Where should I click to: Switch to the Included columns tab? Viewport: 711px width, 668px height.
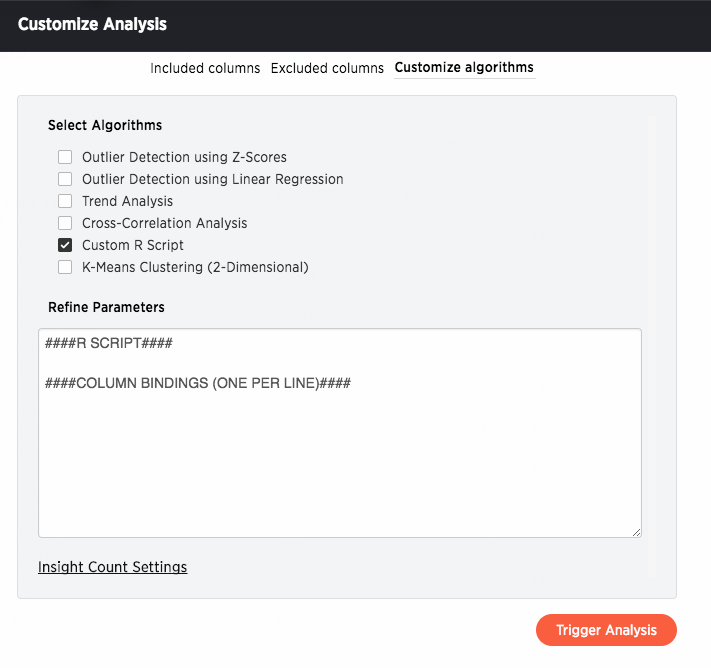[x=205, y=68]
